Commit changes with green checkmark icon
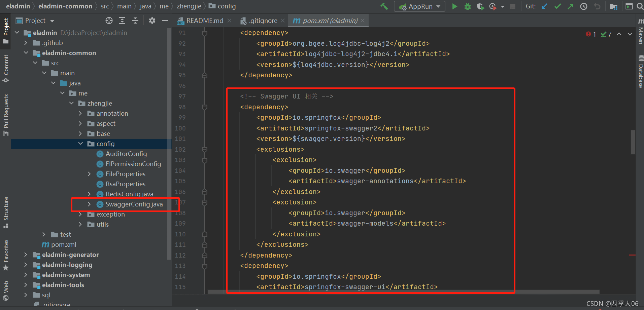This screenshot has height=310, width=644. (558, 6)
